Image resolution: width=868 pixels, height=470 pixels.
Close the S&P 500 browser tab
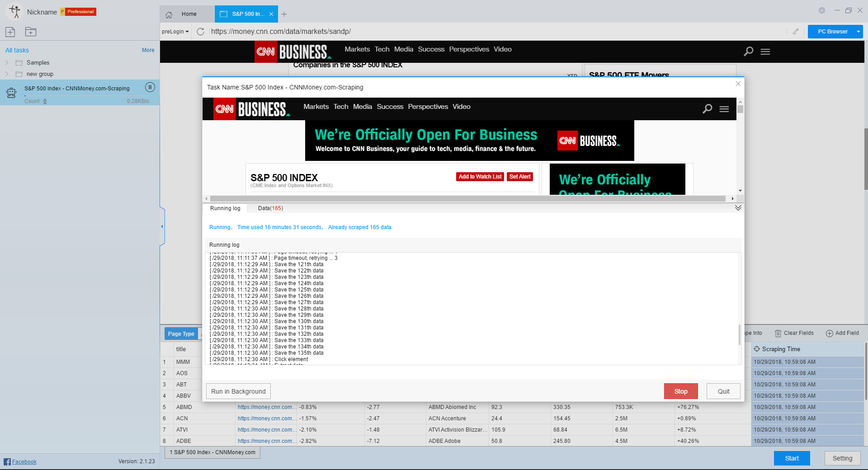271,14
